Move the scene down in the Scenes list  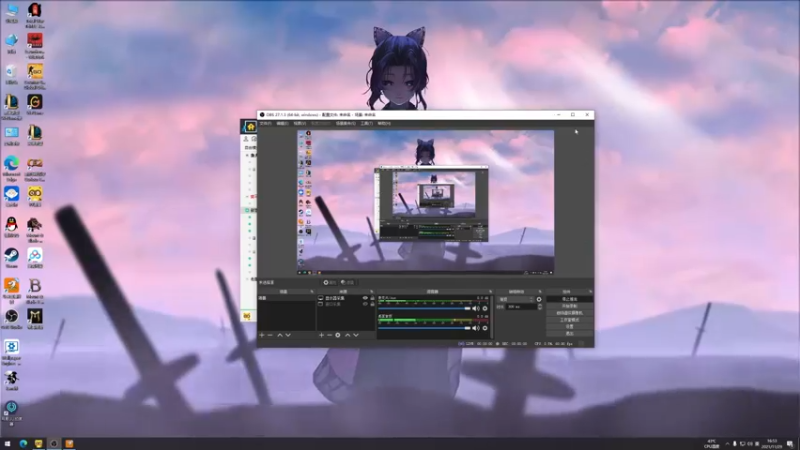pos(288,335)
